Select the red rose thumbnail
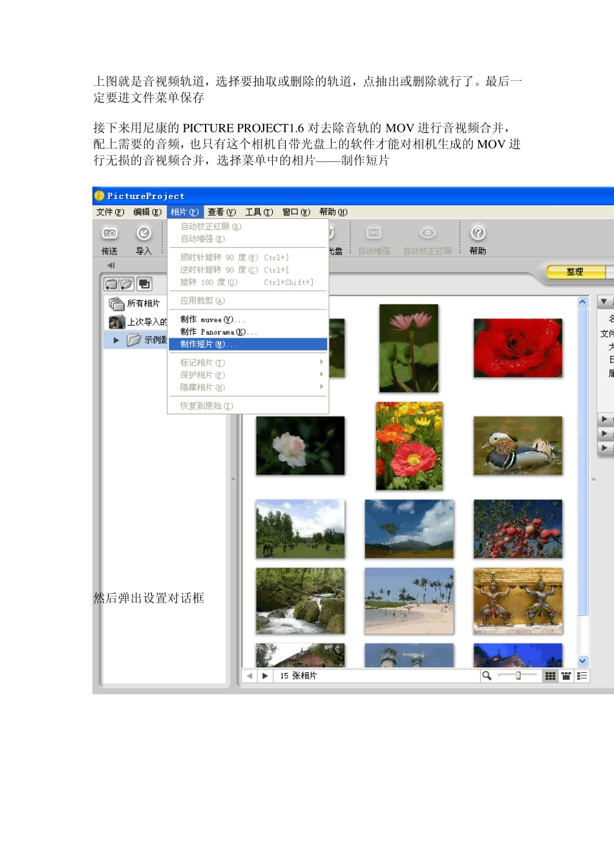 [x=518, y=348]
